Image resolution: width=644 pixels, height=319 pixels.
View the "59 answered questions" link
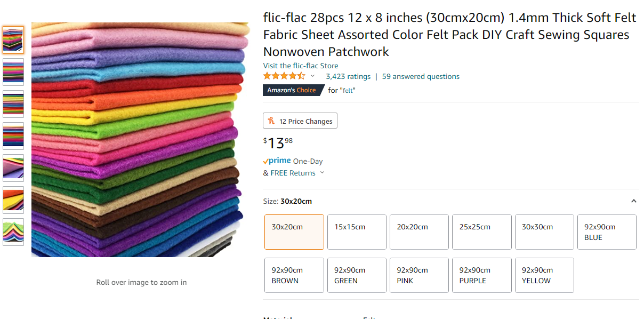tap(421, 76)
